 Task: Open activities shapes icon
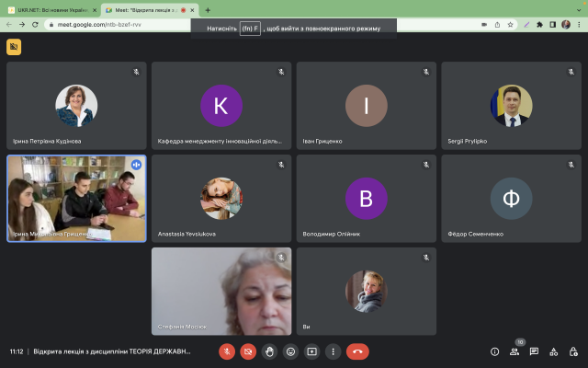pyautogui.click(x=553, y=351)
